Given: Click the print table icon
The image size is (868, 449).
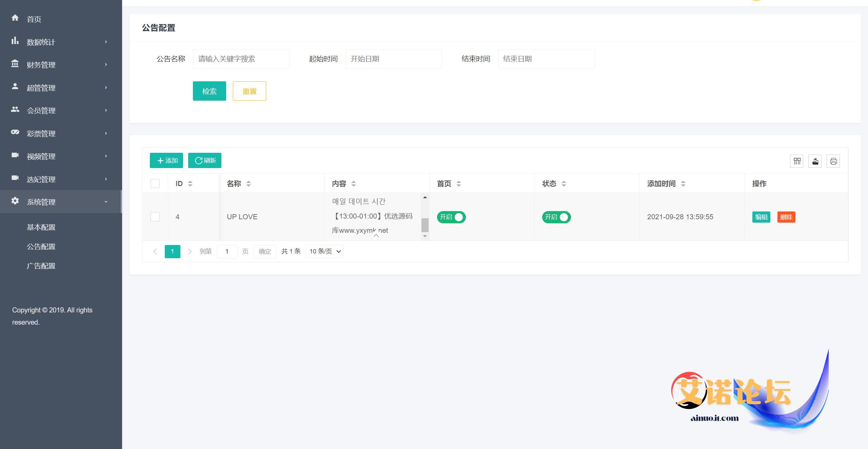Looking at the screenshot, I should [833, 161].
